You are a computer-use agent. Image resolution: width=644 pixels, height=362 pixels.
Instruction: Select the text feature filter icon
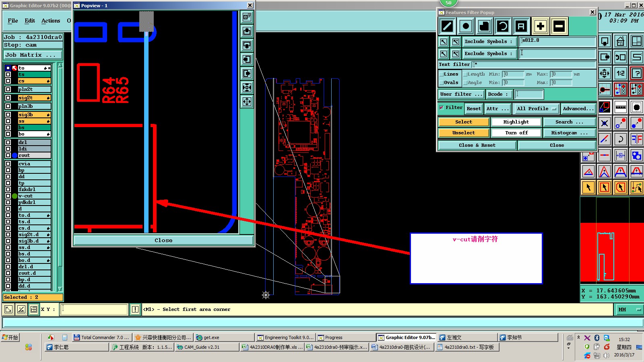pos(521,27)
